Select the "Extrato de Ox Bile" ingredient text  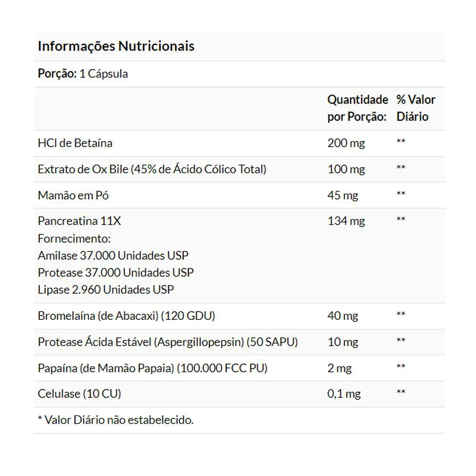coord(152,169)
